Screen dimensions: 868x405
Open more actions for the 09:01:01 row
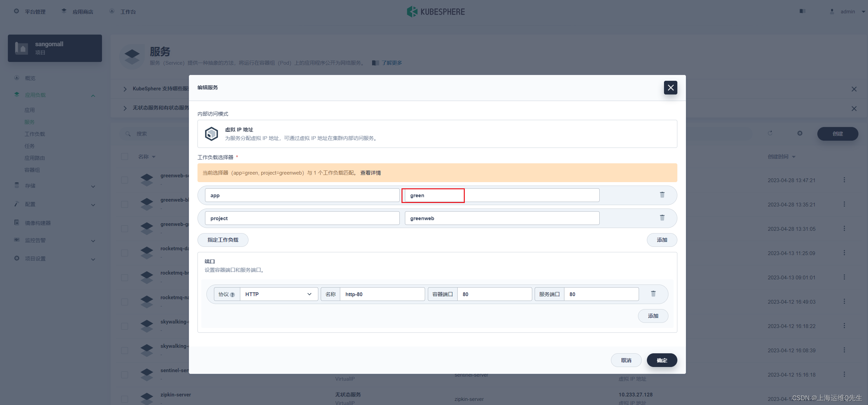point(844,277)
